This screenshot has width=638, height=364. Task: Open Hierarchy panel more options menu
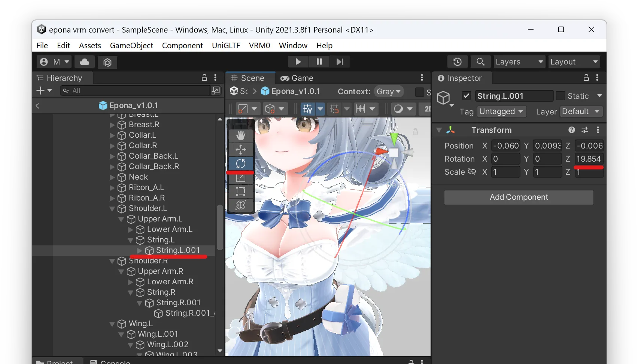point(215,78)
